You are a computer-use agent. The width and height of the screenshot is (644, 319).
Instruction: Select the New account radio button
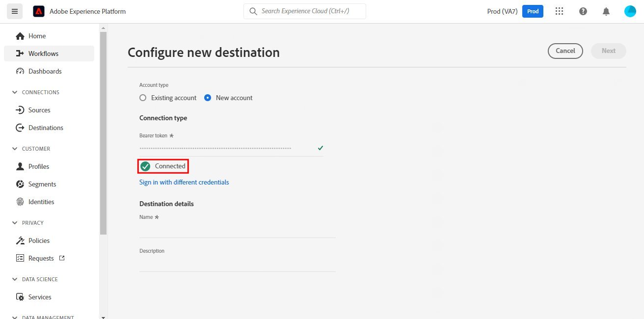pos(208,98)
